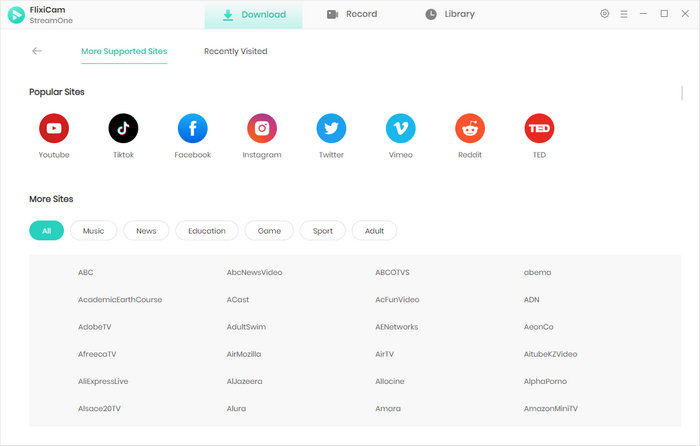This screenshot has width=700, height=446.
Task: Select the AirTV entry
Action: (384, 354)
